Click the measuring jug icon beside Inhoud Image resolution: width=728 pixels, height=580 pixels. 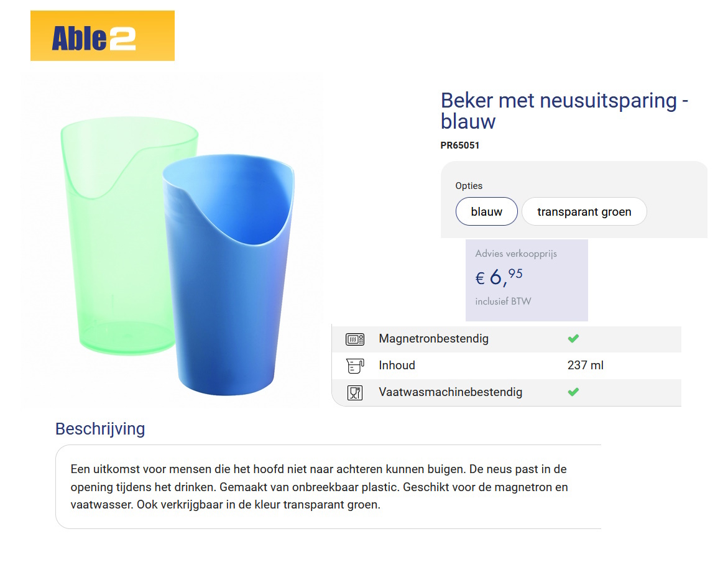tap(354, 366)
